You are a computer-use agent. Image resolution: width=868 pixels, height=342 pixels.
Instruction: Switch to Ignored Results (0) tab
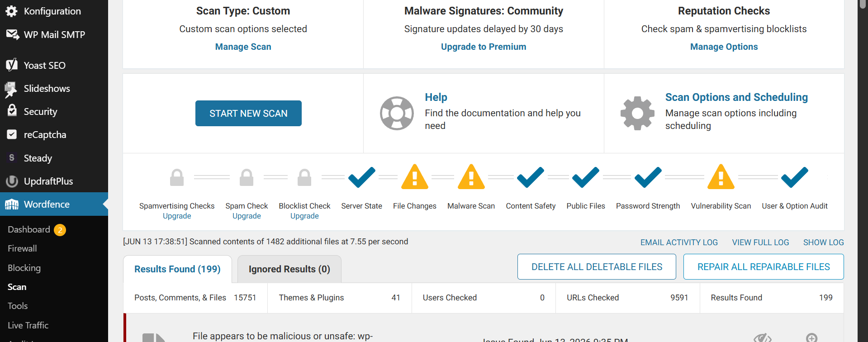pyautogui.click(x=289, y=269)
